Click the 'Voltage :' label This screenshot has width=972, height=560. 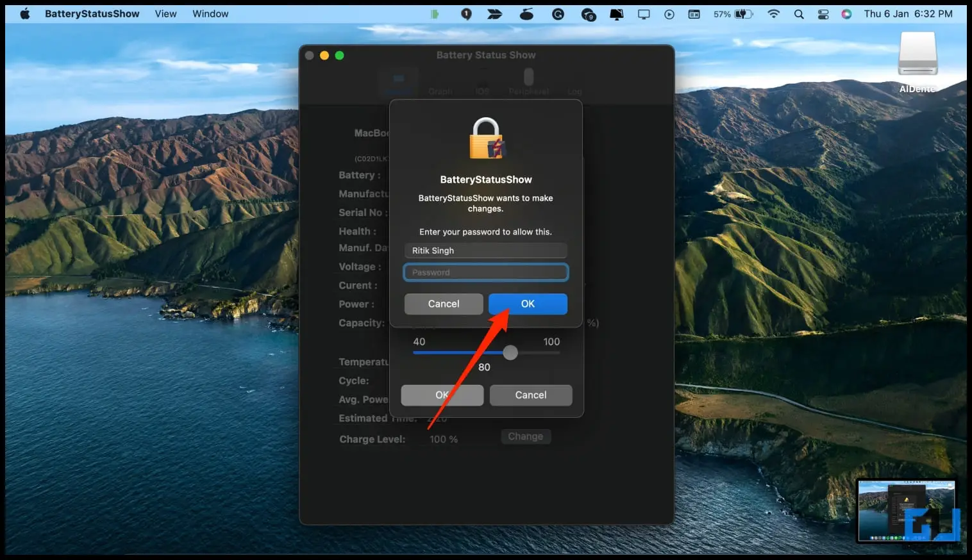360,267
